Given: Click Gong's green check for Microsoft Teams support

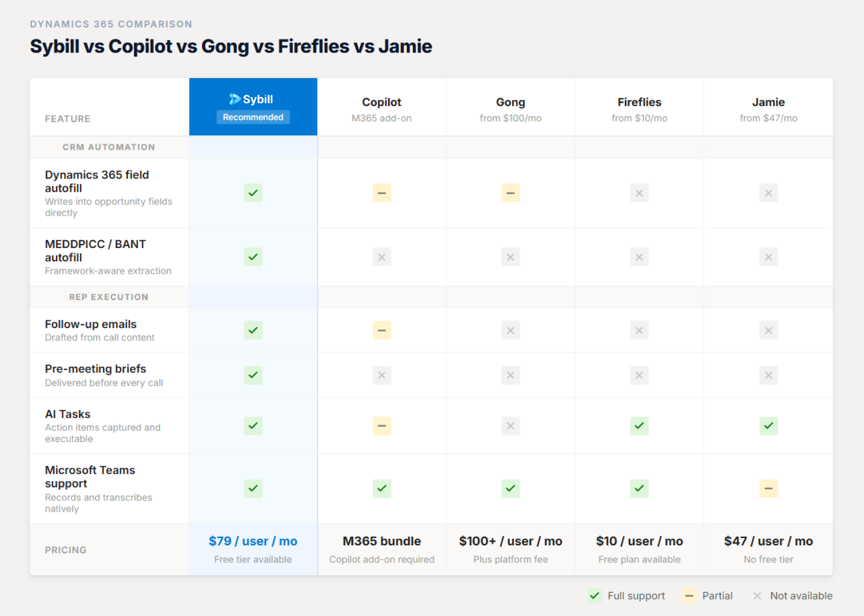Looking at the screenshot, I should [510, 488].
